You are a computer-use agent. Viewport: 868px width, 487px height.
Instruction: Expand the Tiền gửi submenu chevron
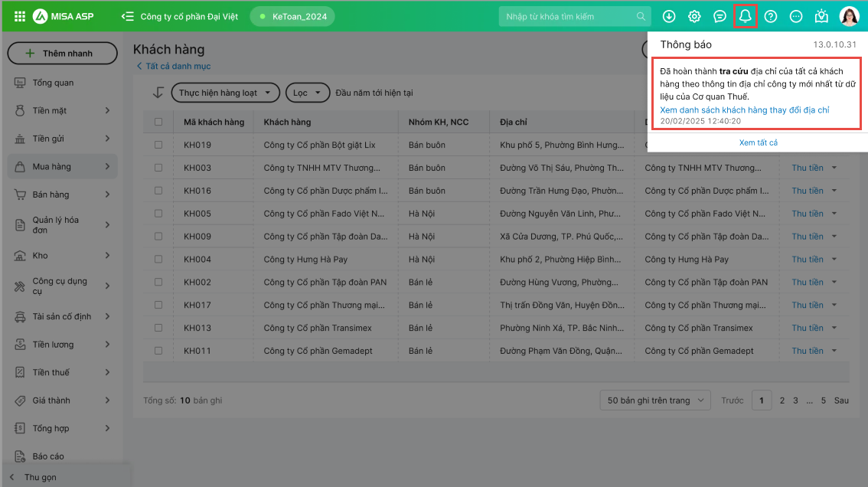(107, 139)
